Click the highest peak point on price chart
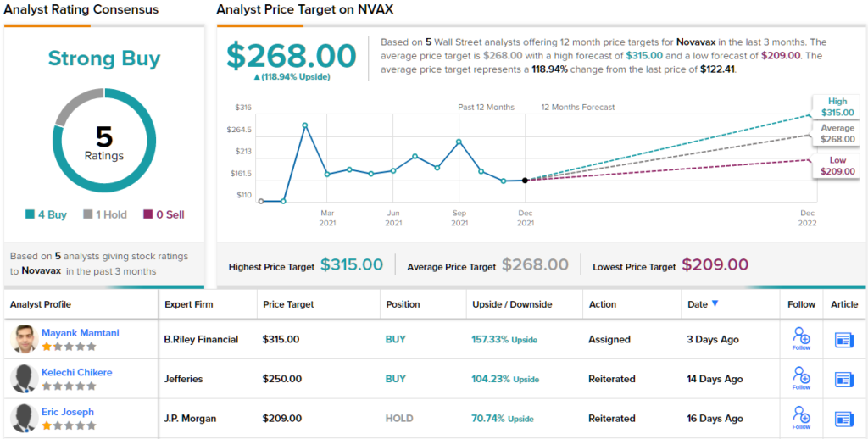The width and height of the screenshot is (868, 439). [305, 125]
